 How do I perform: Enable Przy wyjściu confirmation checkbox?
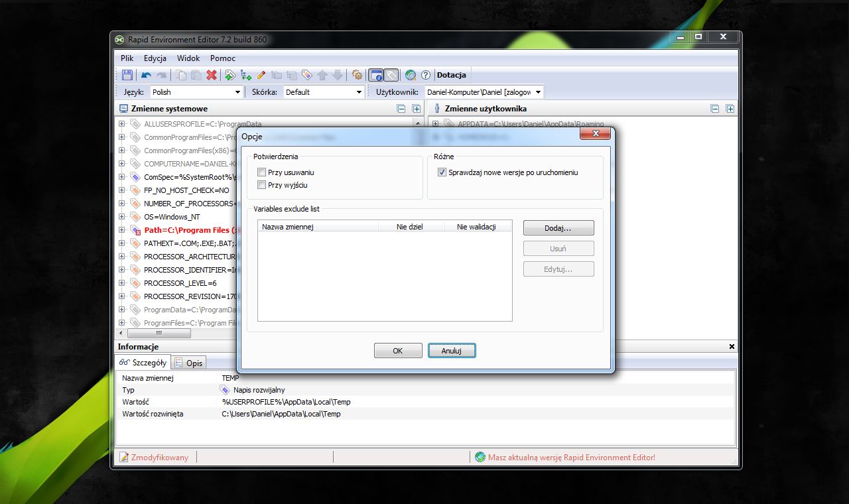coord(261,185)
